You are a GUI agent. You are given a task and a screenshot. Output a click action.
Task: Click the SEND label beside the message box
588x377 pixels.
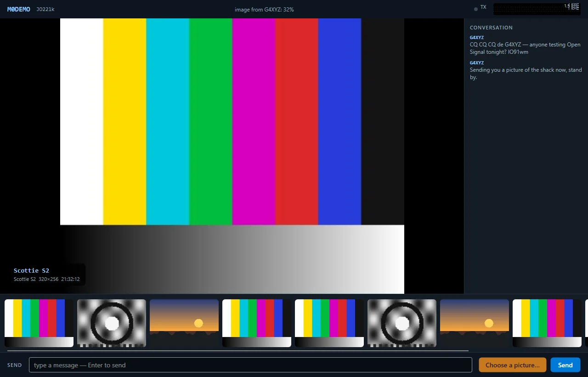click(15, 365)
